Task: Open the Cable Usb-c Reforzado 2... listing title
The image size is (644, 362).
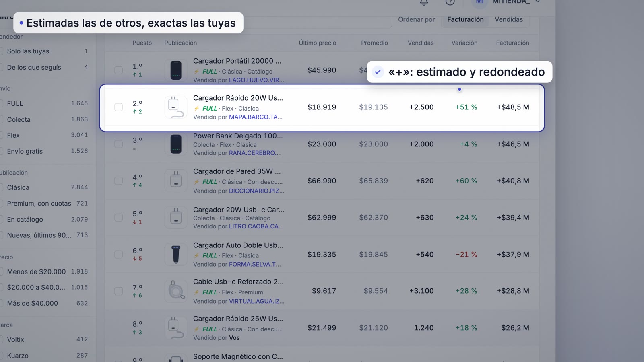Action: [238, 282]
